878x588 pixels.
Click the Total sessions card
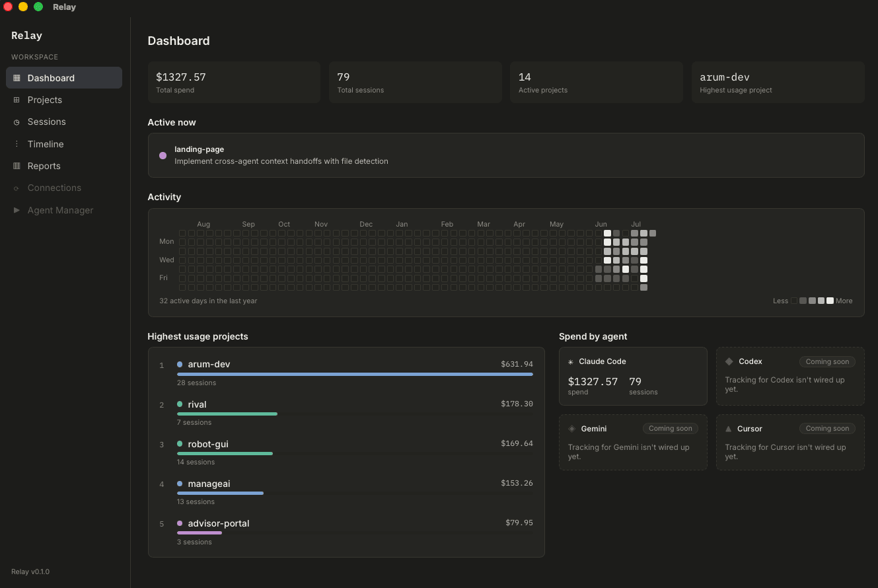point(415,82)
